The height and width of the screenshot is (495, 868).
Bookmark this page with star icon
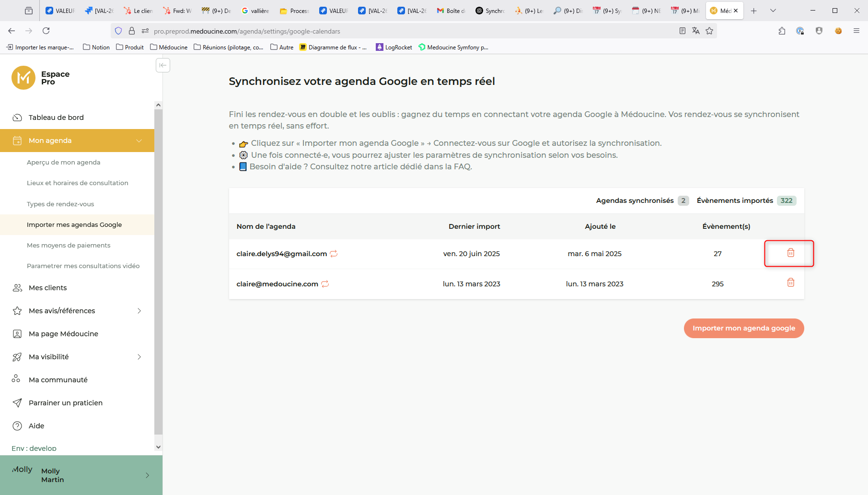click(709, 31)
